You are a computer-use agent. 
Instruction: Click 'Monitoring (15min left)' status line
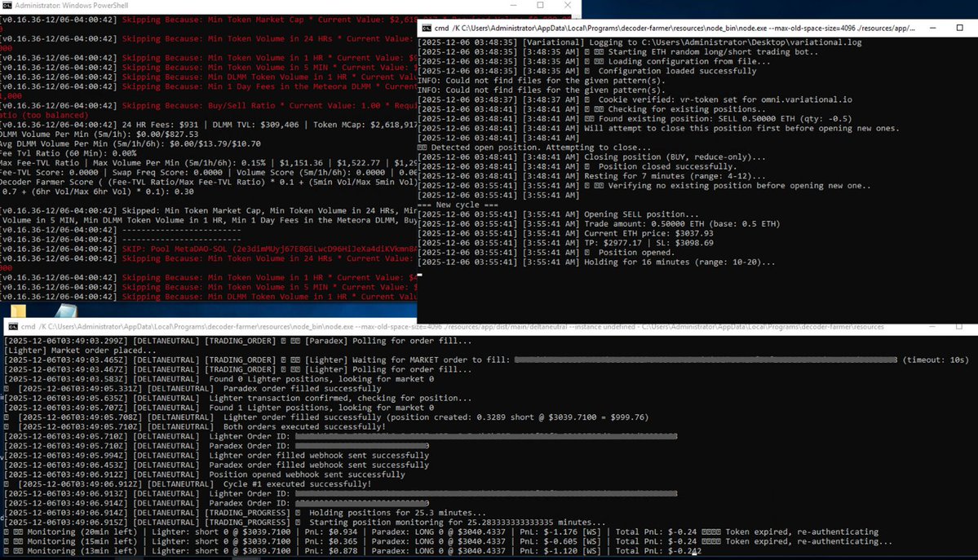[448, 541]
